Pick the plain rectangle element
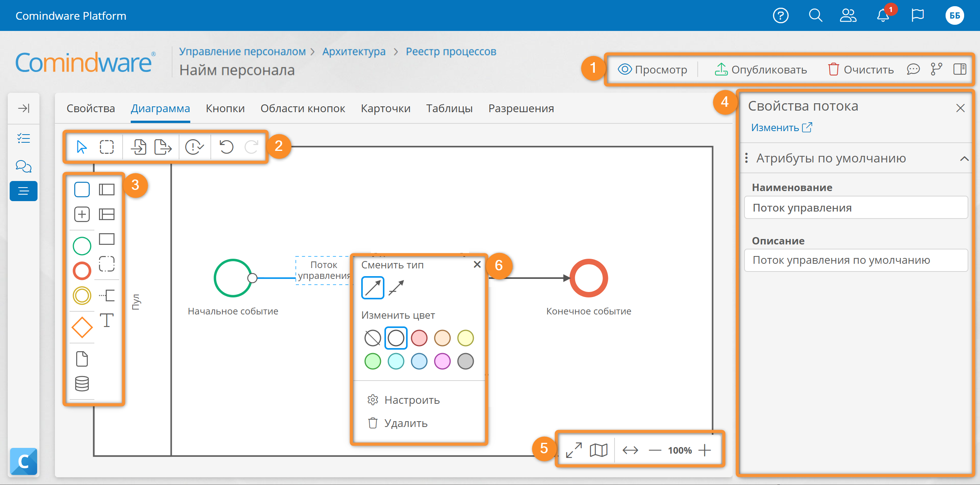 [x=107, y=239]
